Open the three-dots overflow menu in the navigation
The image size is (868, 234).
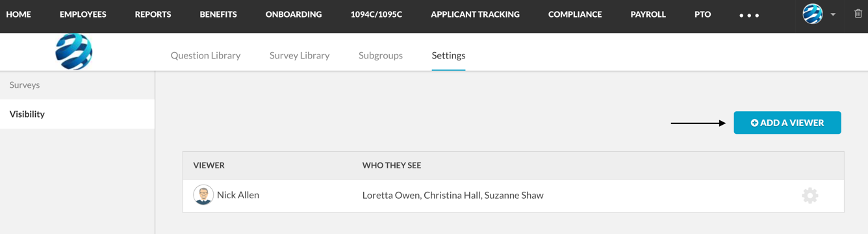click(x=749, y=15)
